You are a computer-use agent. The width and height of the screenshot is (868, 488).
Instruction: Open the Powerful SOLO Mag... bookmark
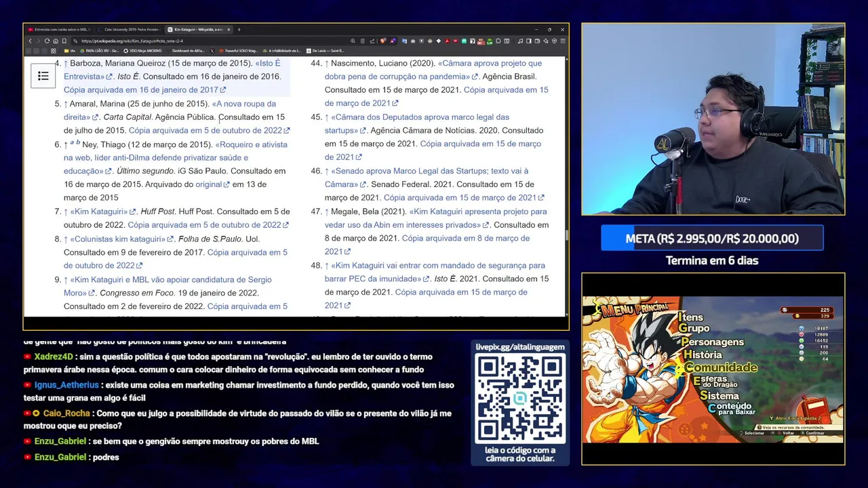click(239, 51)
